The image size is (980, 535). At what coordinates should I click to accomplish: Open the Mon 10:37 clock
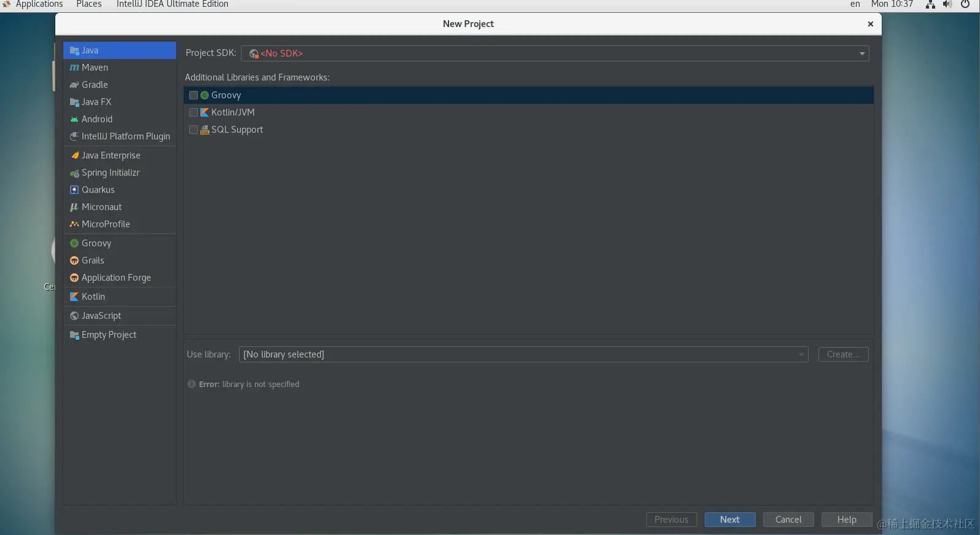click(x=892, y=4)
